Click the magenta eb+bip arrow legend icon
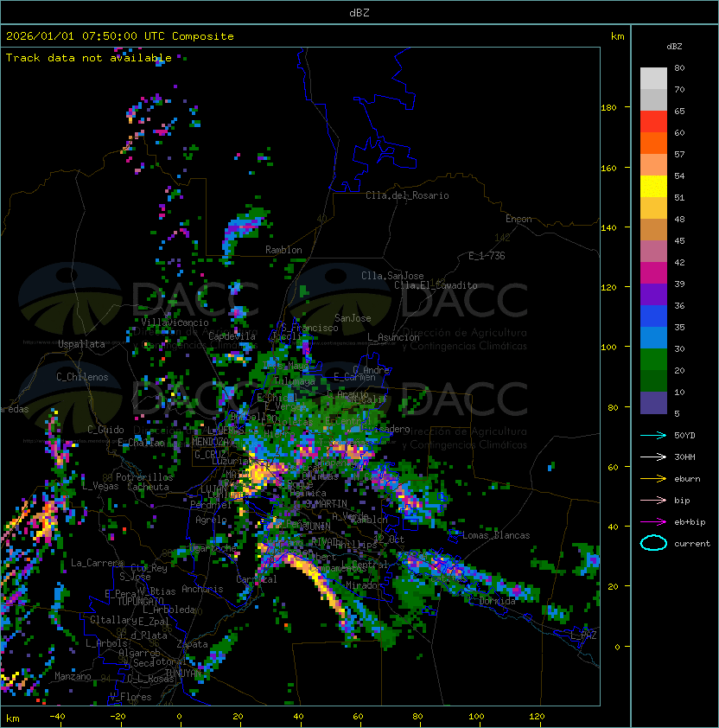This screenshot has height=728, width=719. click(x=653, y=522)
